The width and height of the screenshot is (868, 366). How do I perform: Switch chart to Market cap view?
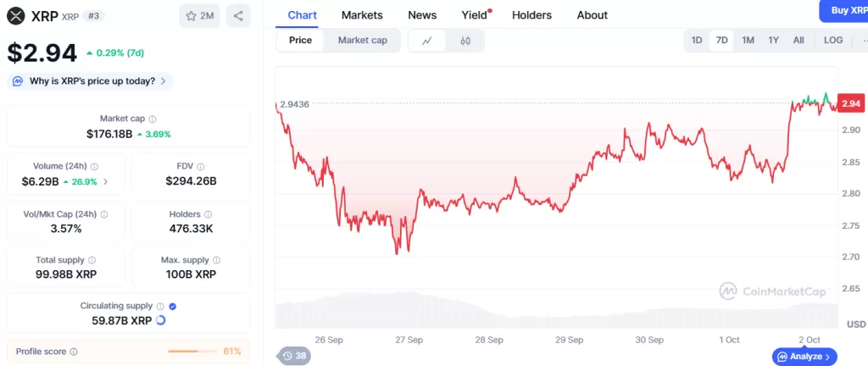(362, 40)
